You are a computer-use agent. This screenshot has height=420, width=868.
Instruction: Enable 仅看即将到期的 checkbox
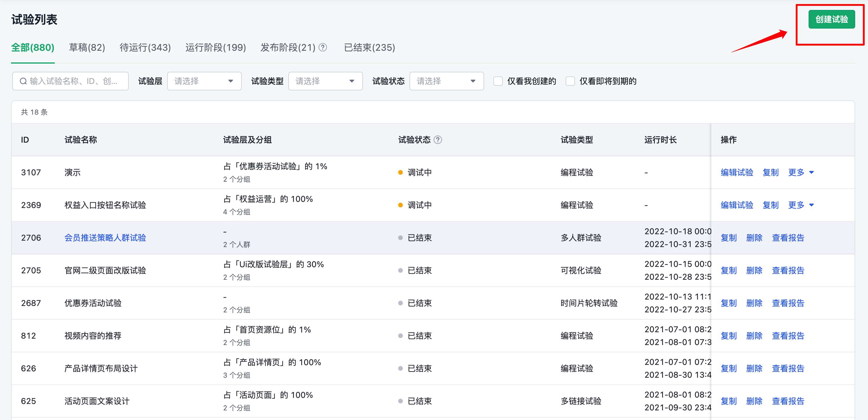[x=570, y=81]
